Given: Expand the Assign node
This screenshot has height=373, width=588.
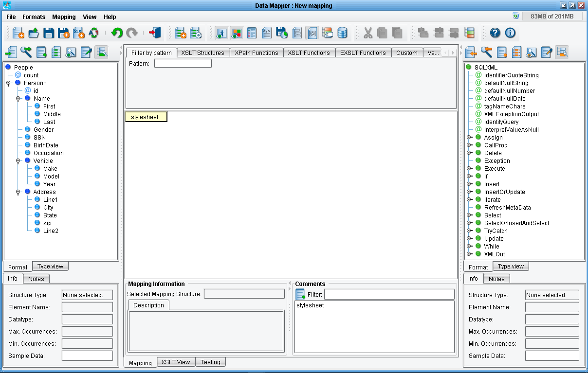Looking at the screenshot, I should [469, 138].
